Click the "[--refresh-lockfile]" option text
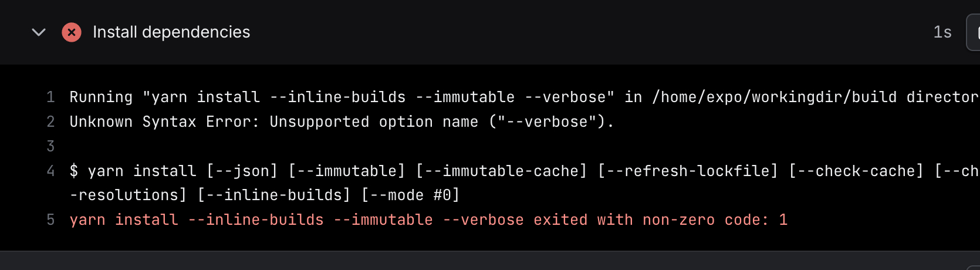The image size is (980, 270). pyautogui.click(x=688, y=171)
